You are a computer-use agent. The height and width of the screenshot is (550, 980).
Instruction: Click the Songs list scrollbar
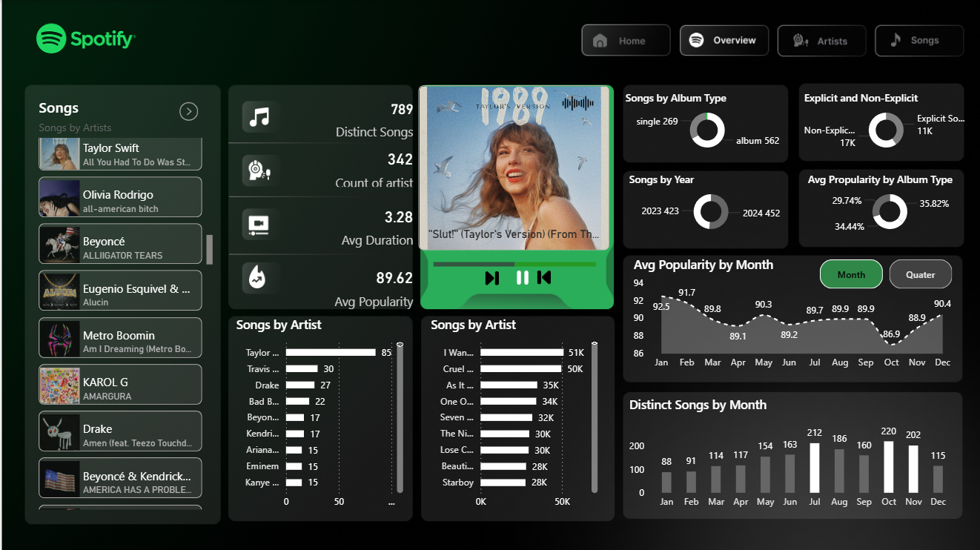click(x=209, y=249)
